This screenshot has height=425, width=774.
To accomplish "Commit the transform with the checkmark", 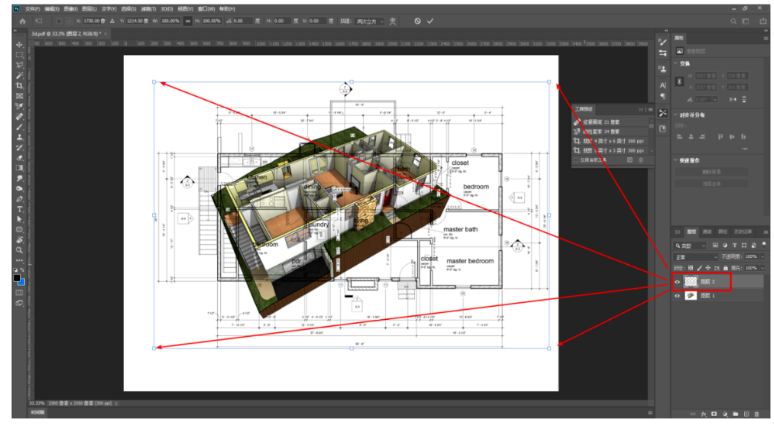I will tap(430, 21).
